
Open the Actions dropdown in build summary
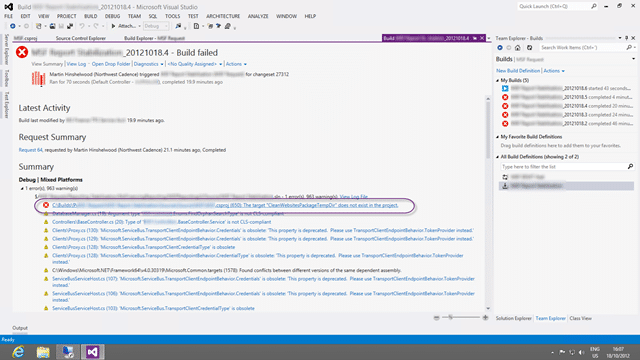(x=236, y=64)
